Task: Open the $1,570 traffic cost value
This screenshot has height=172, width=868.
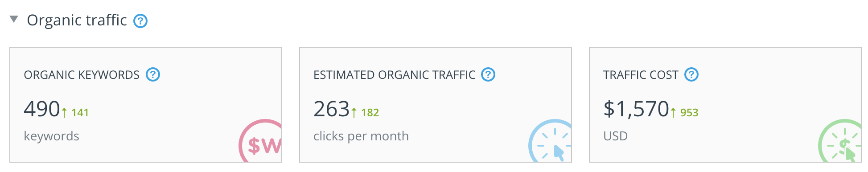Action: click(636, 109)
